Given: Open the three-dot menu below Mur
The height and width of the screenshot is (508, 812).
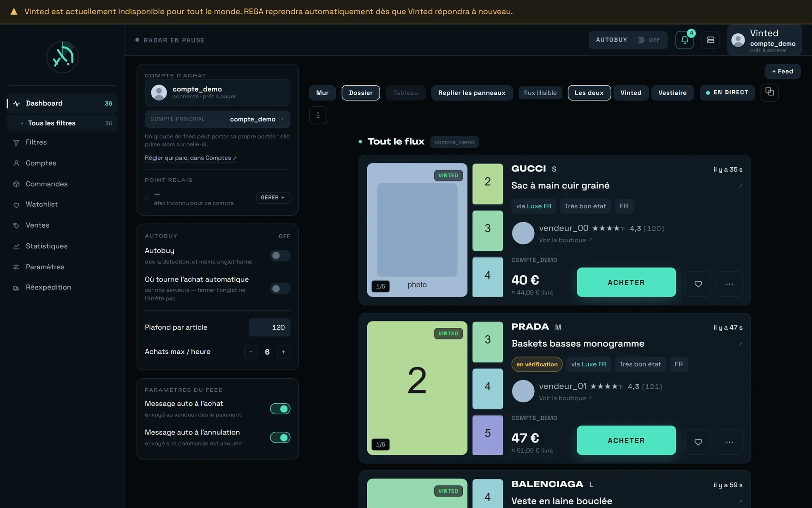Looking at the screenshot, I should (x=318, y=115).
